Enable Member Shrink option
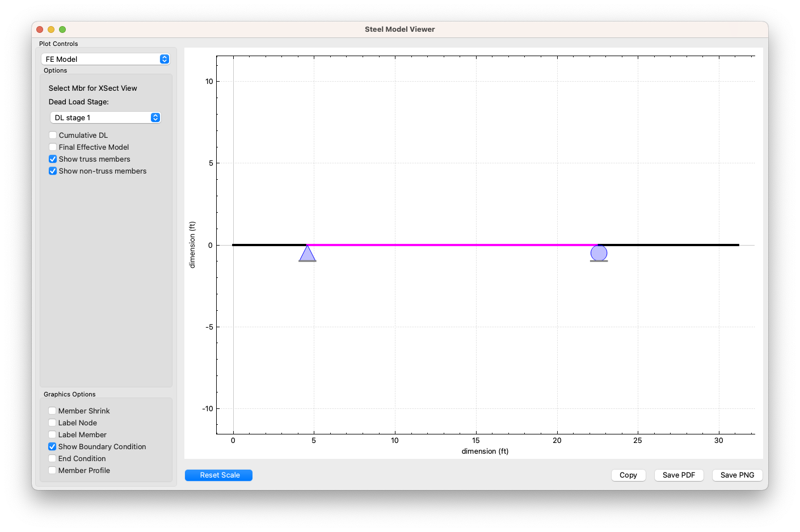Image resolution: width=800 pixels, height=532 pixels. click(x=52, y=411)
